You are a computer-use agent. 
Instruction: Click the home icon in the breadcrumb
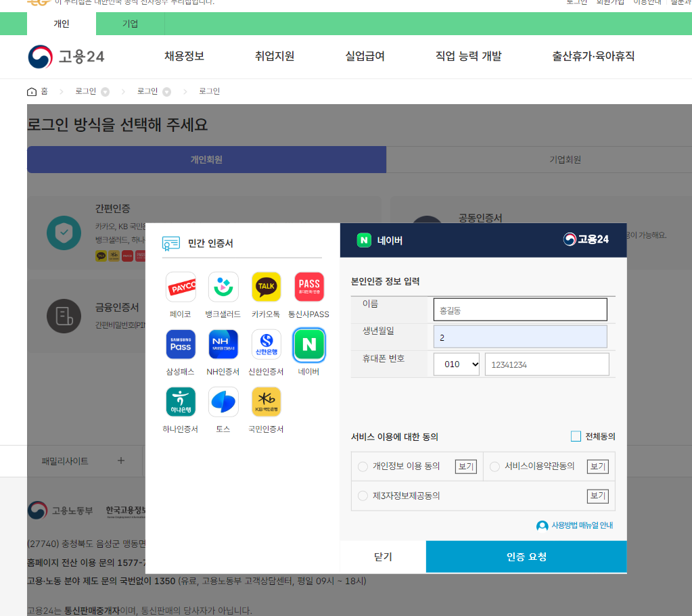point(32,91)
